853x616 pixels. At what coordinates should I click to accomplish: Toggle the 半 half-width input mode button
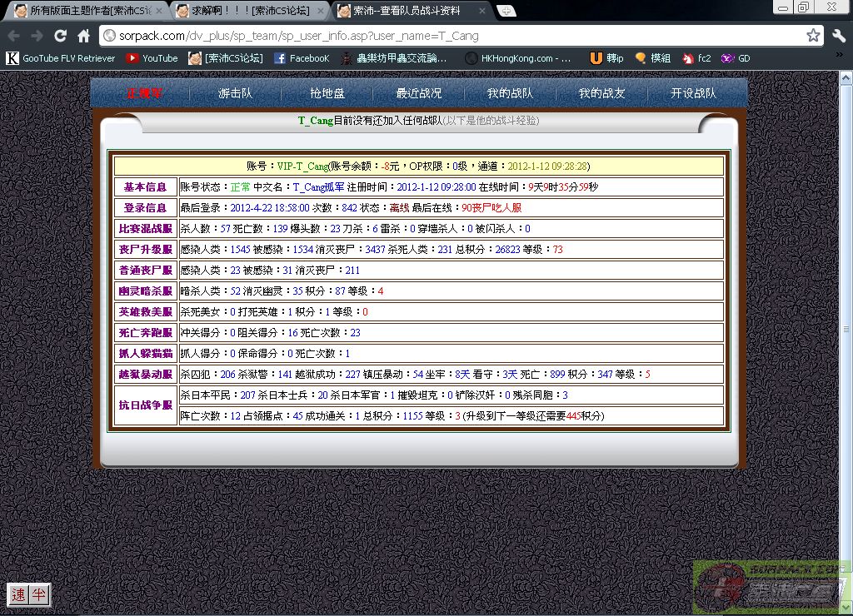point(39,594)
